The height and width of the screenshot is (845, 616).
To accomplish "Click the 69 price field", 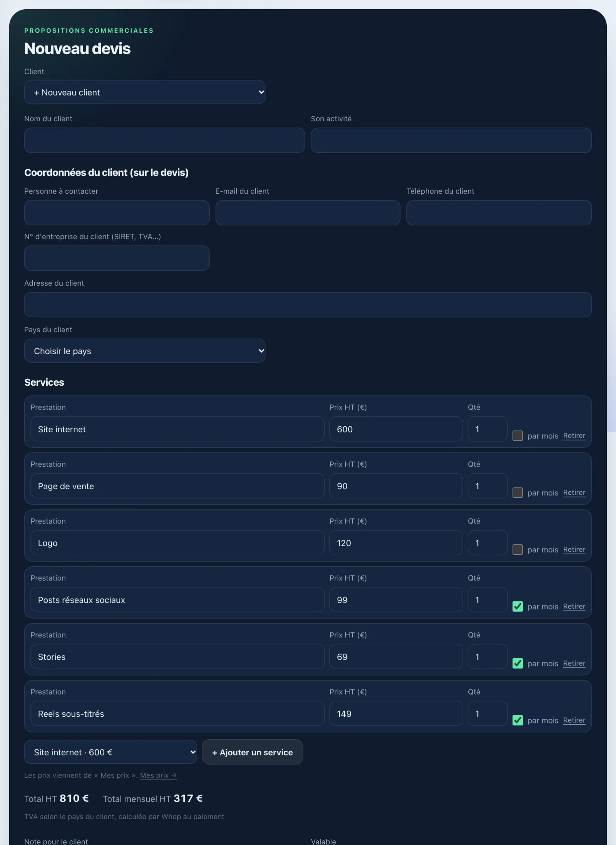I will (x=396, y=657).
